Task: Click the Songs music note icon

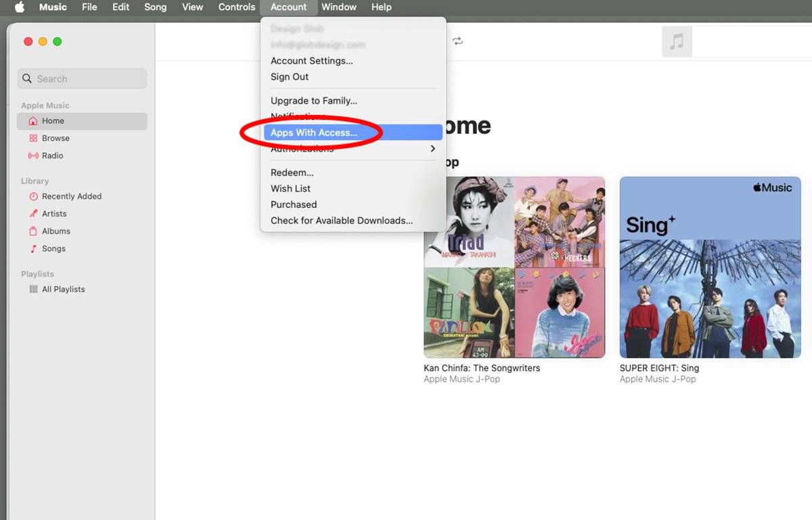Action: [x=32, y=248]
